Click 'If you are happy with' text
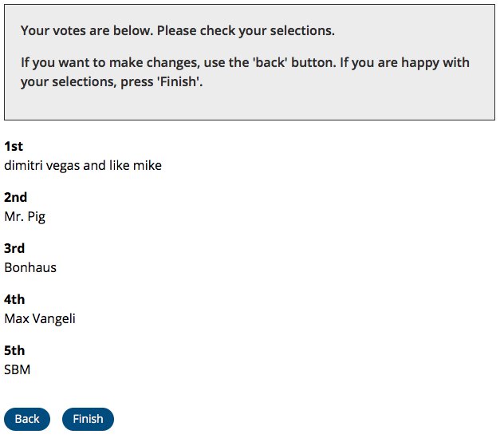This screenshot has width=504, height=442. point(404,62)
